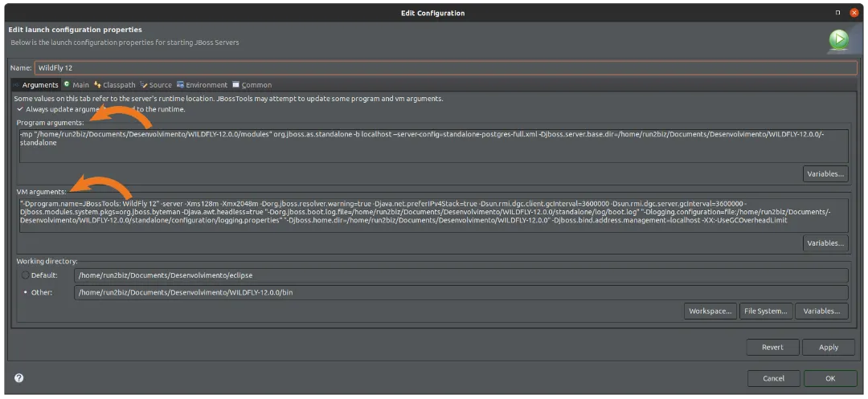Click inside the VM arguments text area

click(x=433, y=215)
